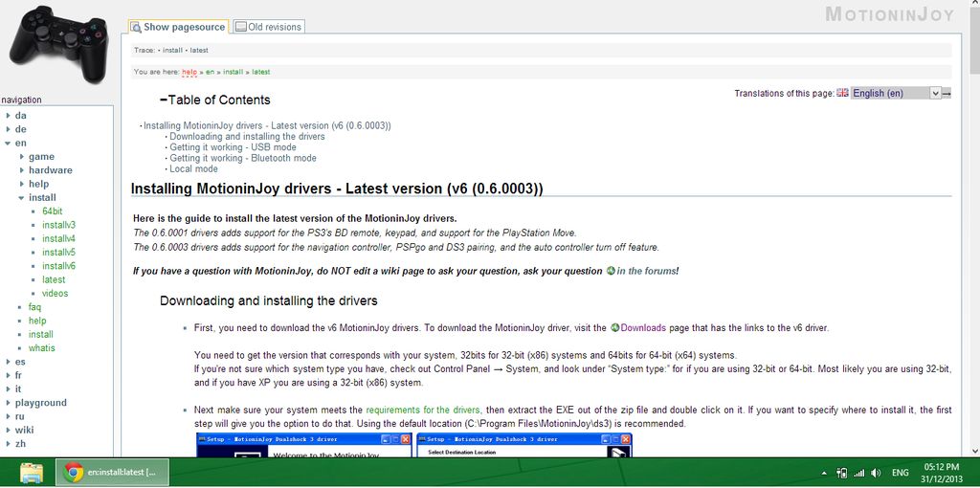Collapse the 'en' navigation node

point(8,144)
